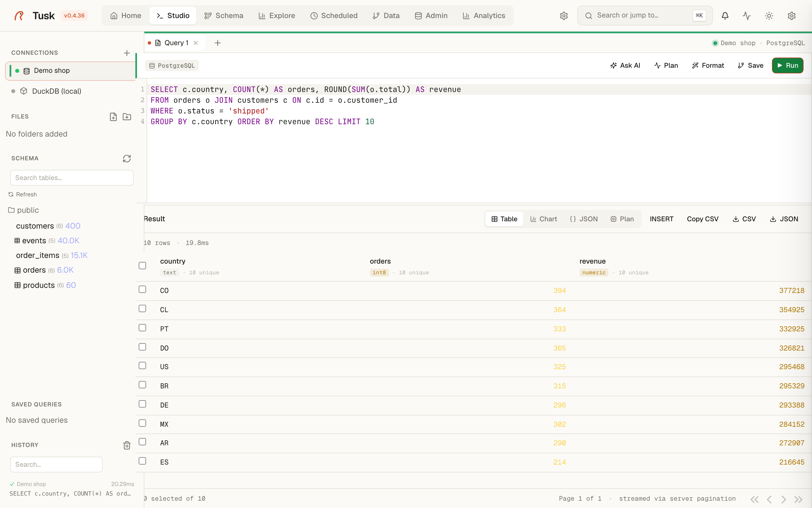
Task: Close the Query 1 tab
Action: pos(196,43)
